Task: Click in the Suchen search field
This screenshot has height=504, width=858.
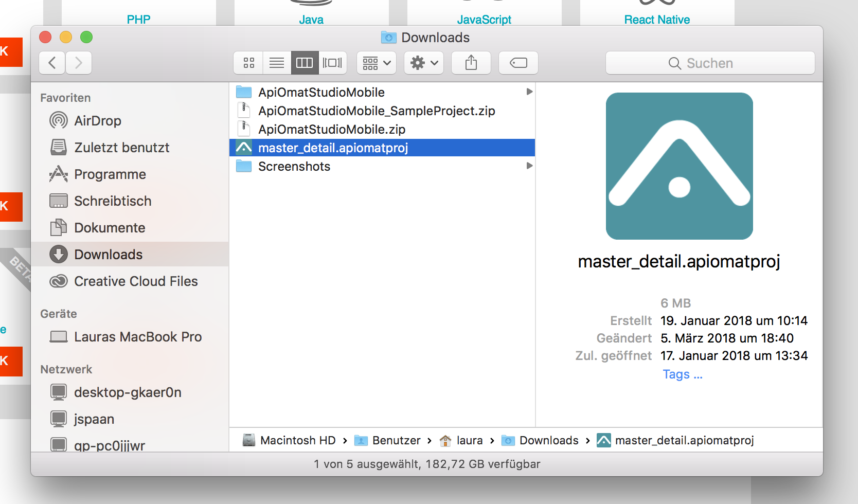Action: point(710,63)
